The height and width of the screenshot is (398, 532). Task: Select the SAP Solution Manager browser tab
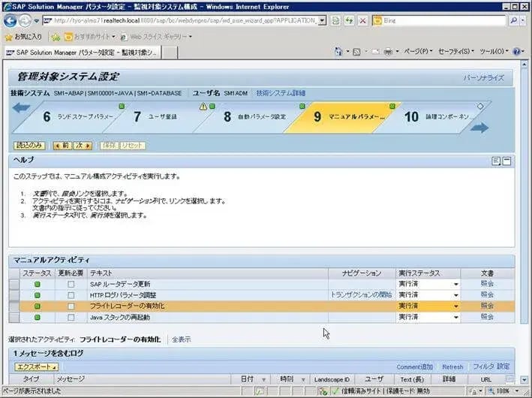82,53
